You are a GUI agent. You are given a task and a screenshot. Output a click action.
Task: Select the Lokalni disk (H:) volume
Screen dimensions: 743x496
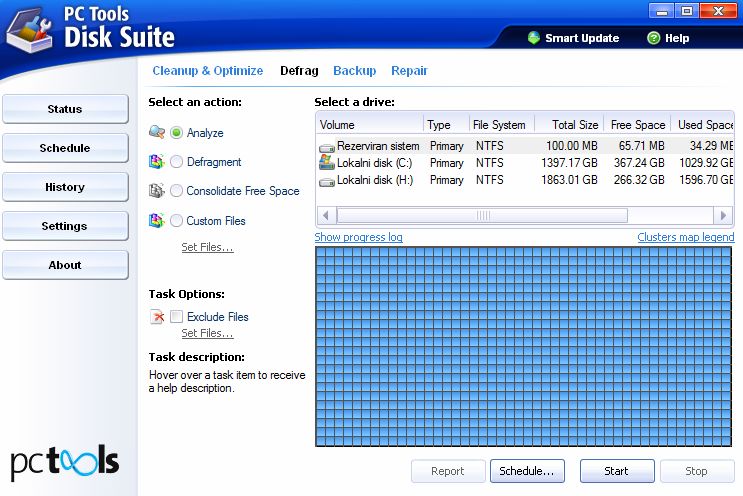click(x=525, y=180)
